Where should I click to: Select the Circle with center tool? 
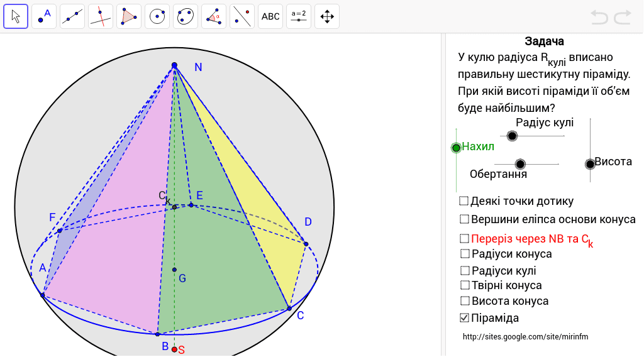[x=157, y=16]
